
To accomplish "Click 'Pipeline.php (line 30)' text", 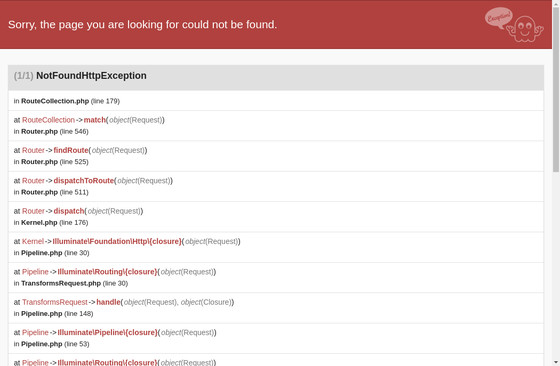I will coord(55,253).
